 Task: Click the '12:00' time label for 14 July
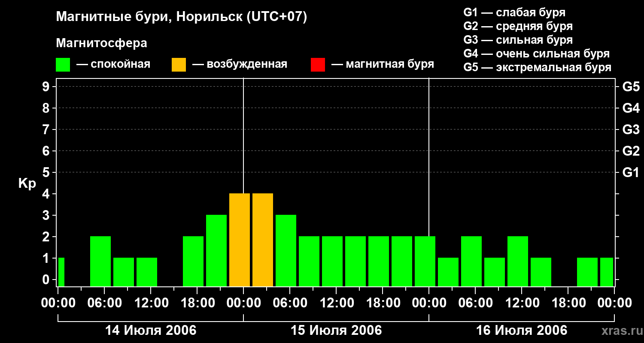[151, 303]
